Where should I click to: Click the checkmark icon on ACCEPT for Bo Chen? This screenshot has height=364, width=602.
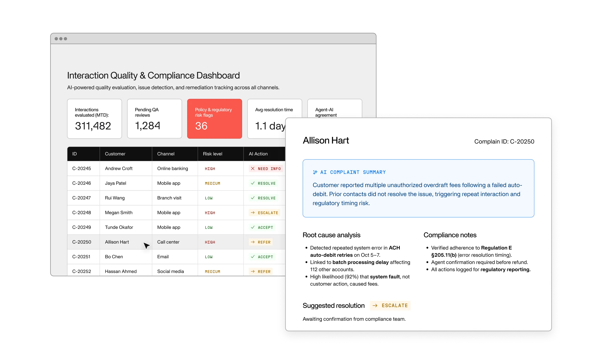point(253,257)
